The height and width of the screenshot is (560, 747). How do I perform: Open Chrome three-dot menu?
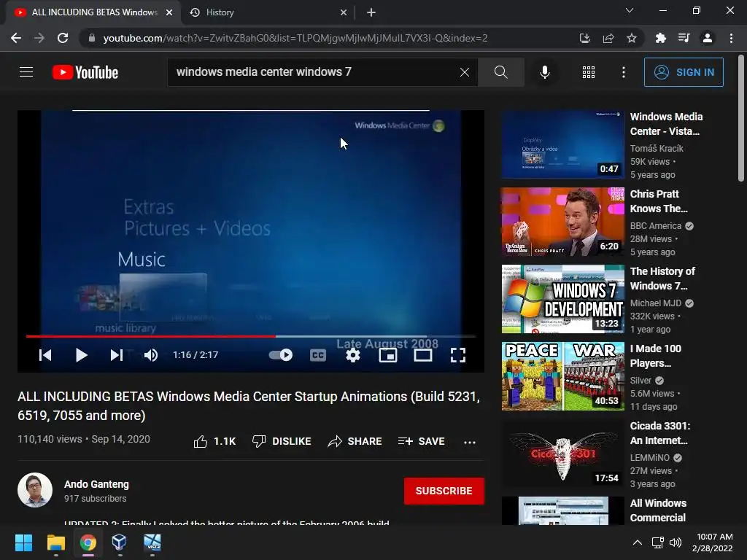(x=731, y=38)
